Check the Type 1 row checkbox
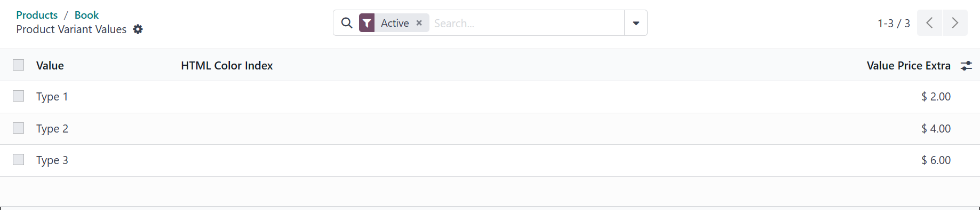980x210 pixels. pyautogui.click(x=19, y=96)
